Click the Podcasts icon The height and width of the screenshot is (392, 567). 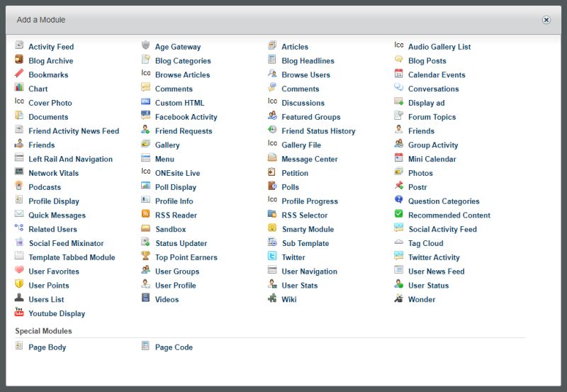coord(19,186)
